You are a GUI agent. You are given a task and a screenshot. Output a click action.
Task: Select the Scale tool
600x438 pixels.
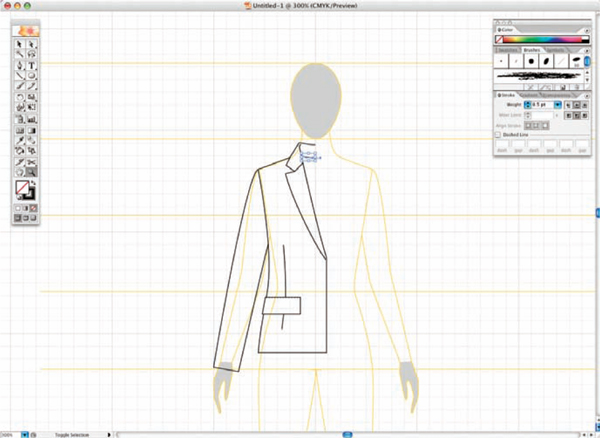32,97
